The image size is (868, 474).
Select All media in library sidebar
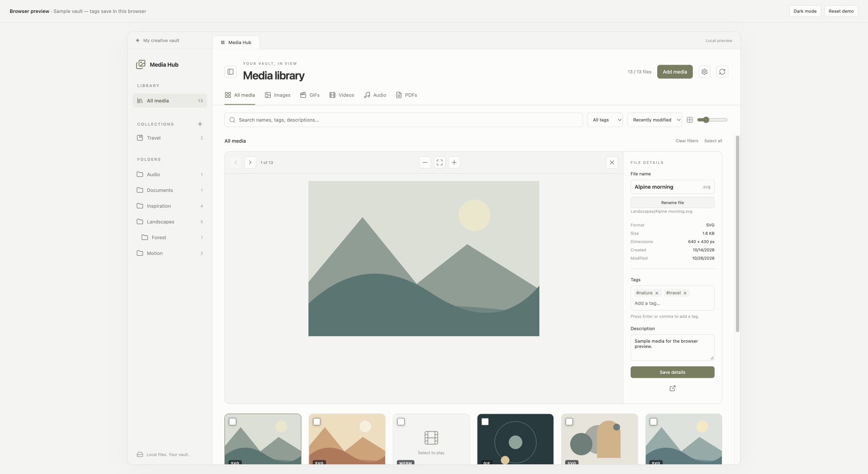170,101
